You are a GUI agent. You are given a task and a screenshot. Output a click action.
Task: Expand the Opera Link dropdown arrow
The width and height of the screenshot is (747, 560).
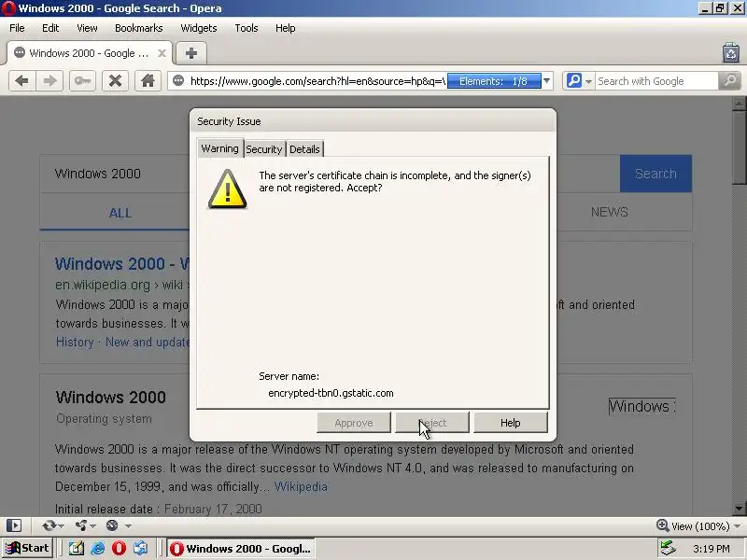60,525
